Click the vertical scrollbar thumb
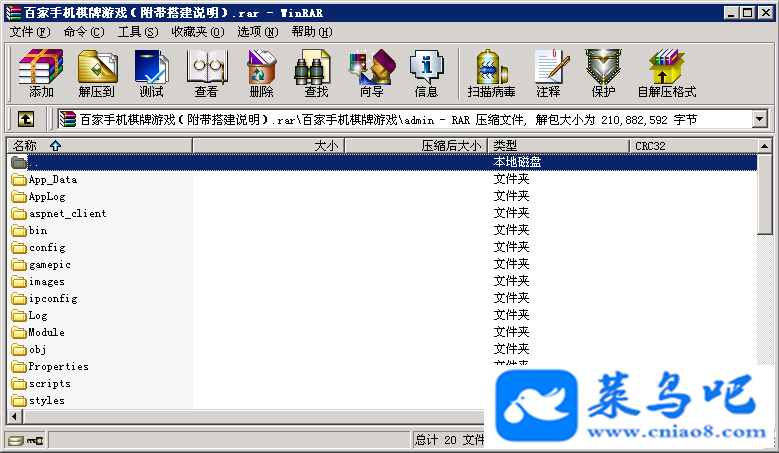Screen dimensions: 779x453 (x=765, y=193)
